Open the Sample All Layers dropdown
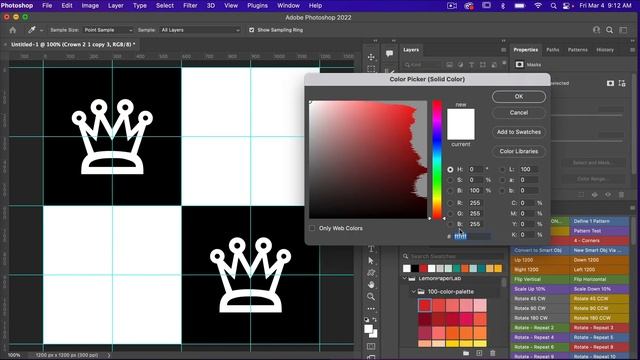Image resolution: width=640 pixels, height=360 pixels. [200, 30]
